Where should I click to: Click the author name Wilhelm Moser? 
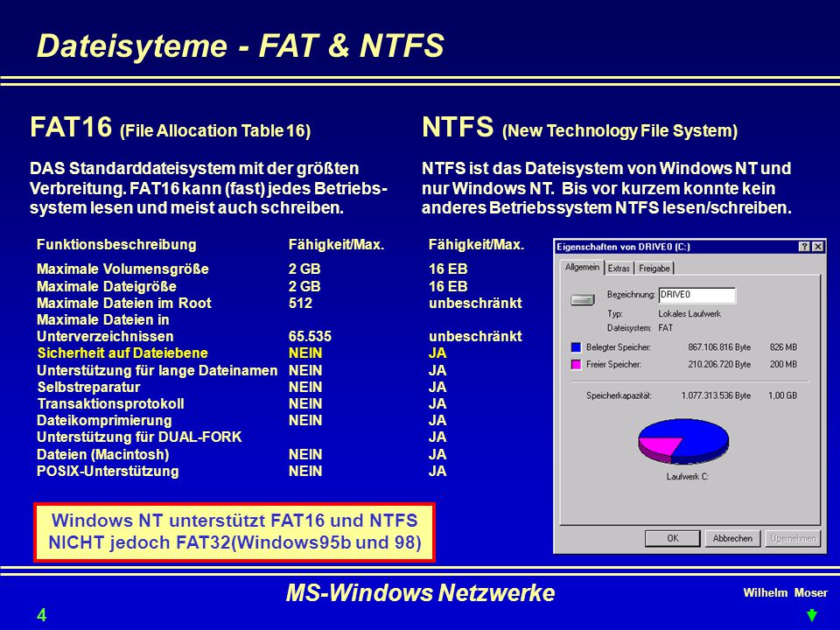(x=786, y=593)
